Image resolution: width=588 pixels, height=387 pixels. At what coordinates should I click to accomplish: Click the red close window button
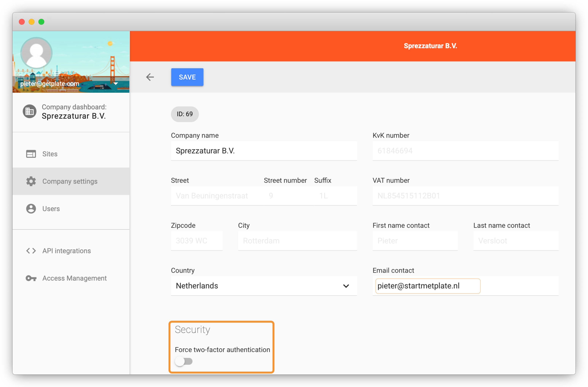point(22,22)
